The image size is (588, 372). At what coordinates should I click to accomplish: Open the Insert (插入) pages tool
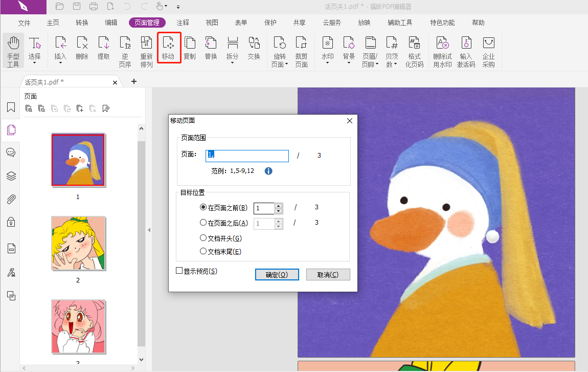pyautogui.click(x=60, y=50)
